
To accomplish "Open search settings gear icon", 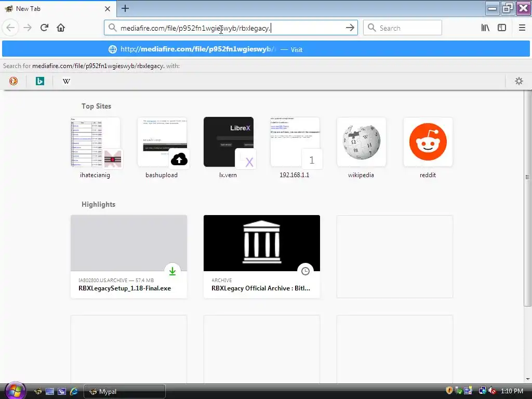I will pos(519,81).
